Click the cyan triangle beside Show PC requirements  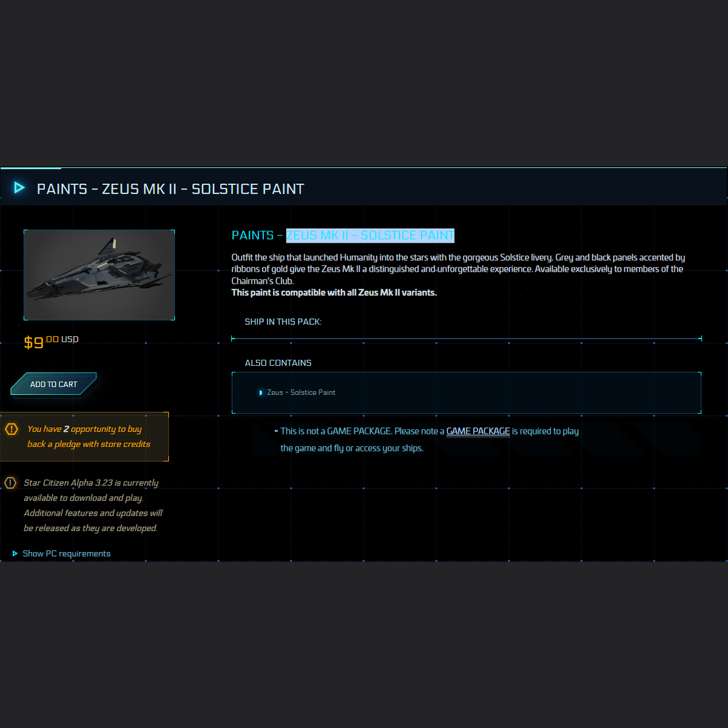14,553
